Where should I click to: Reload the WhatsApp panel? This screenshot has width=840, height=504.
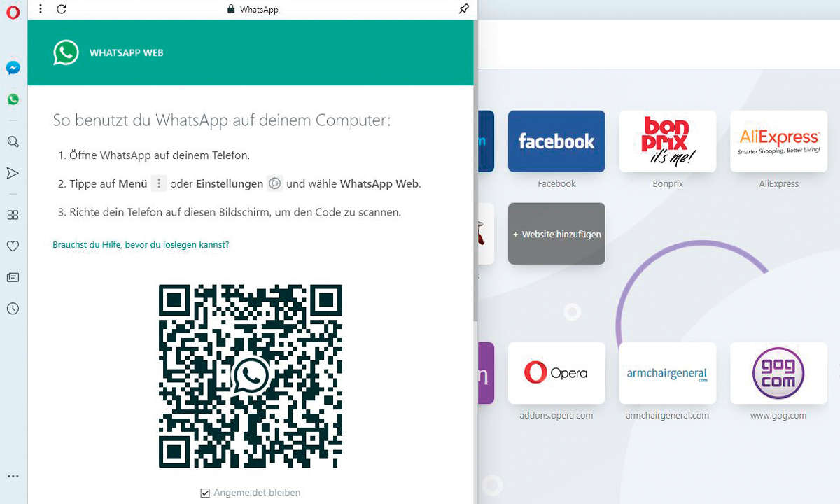coord(62,9)
